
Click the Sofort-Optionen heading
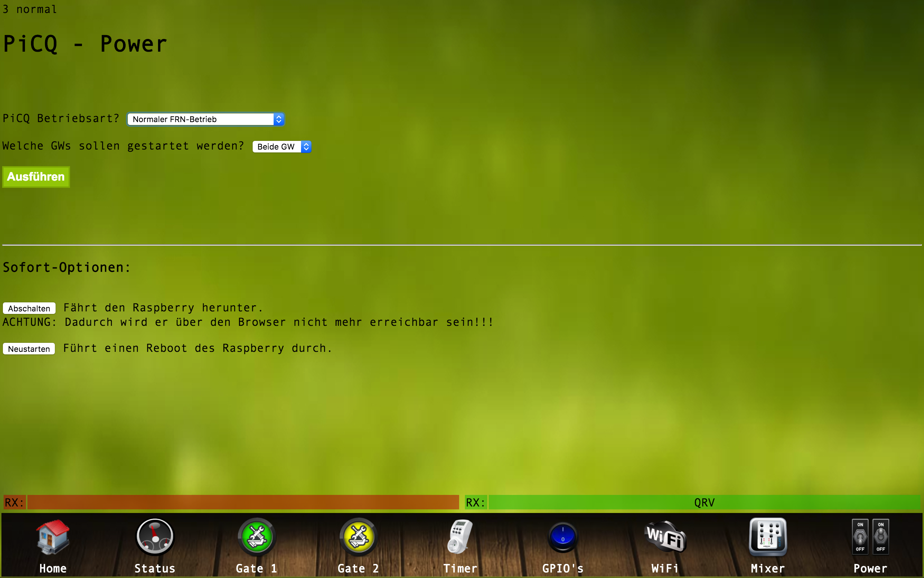pyautogui.click(x=66, y=267)
